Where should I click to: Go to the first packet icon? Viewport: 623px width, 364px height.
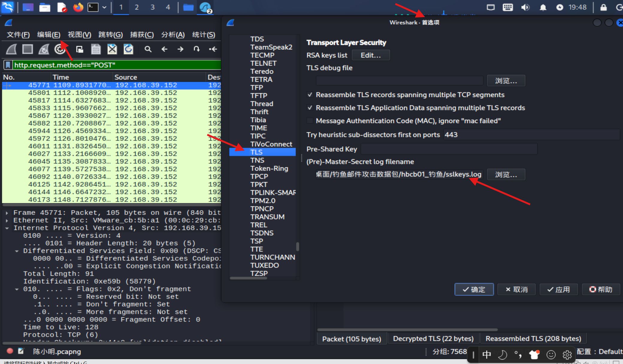pyautogui.click(x=213, y=49)
